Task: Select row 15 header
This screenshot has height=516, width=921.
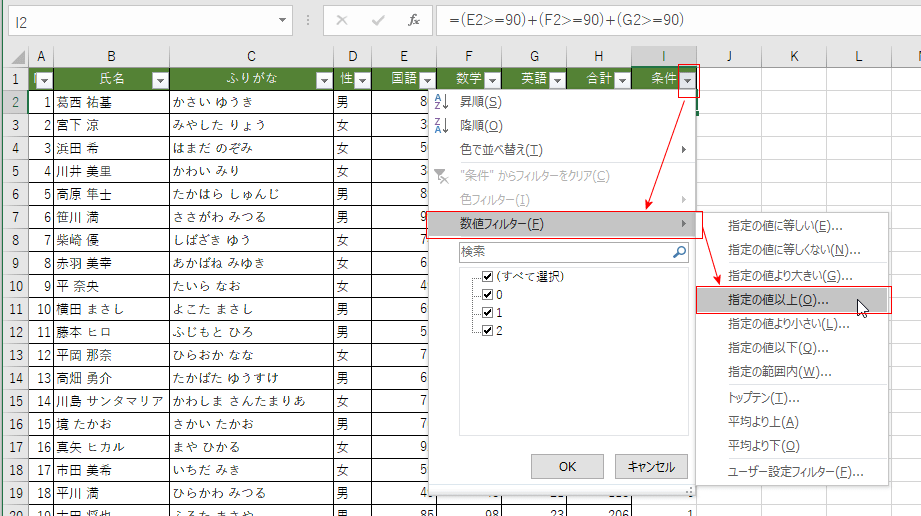Action: [15, 401]
